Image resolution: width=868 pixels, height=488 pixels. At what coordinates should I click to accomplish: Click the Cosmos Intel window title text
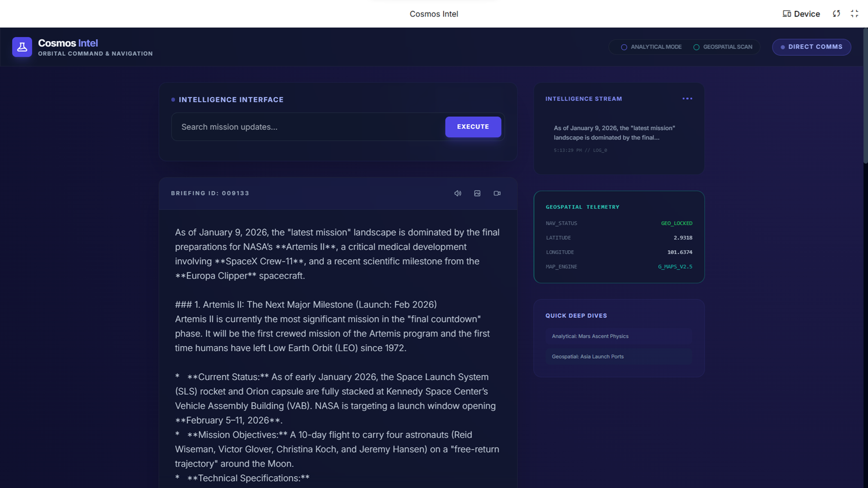434,14
